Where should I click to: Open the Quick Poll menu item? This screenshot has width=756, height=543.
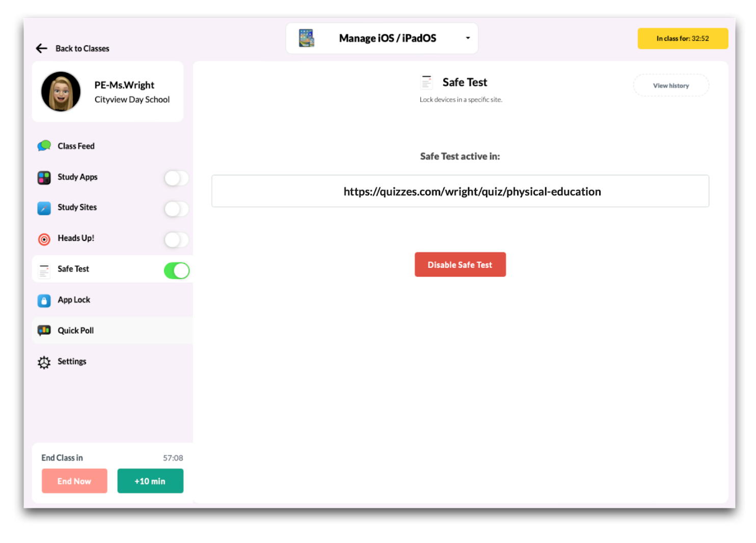[x=76, y=331]
